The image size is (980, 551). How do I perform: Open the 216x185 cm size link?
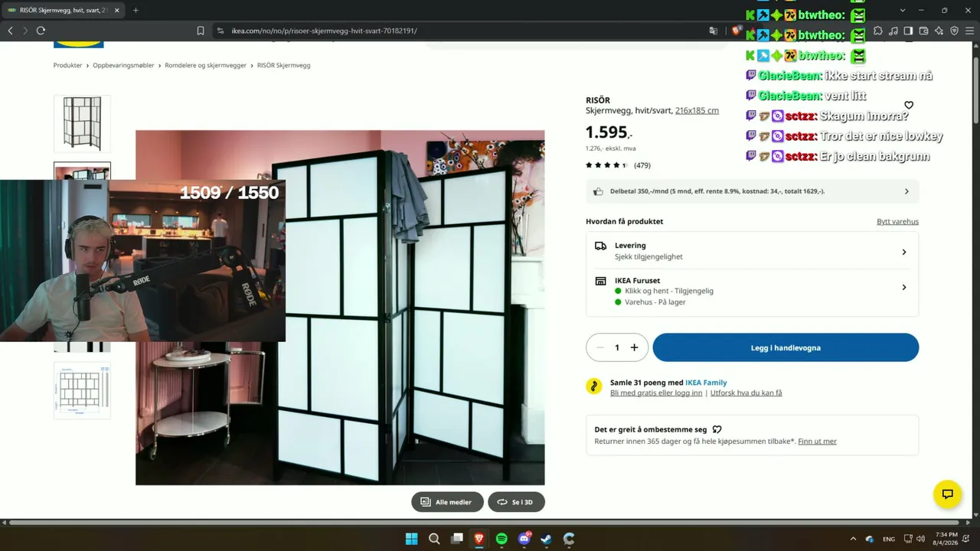tap(697, 110)
